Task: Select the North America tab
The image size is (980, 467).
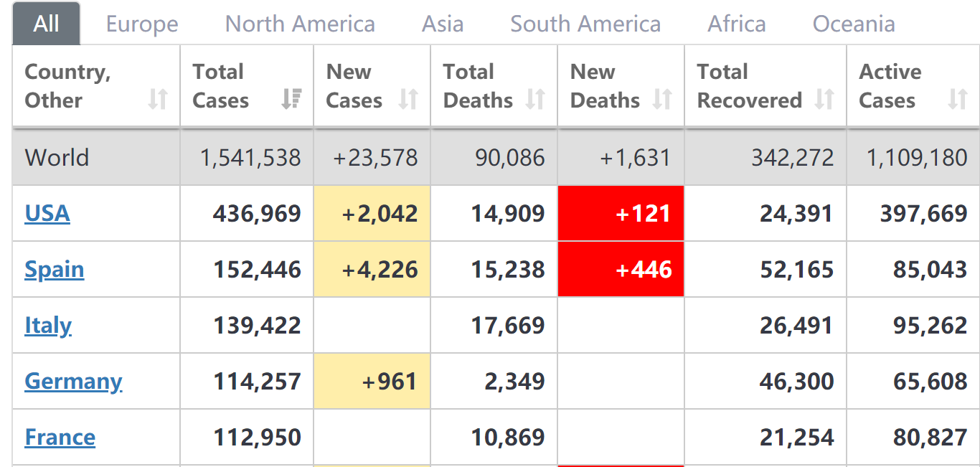Action: [300, 24]
